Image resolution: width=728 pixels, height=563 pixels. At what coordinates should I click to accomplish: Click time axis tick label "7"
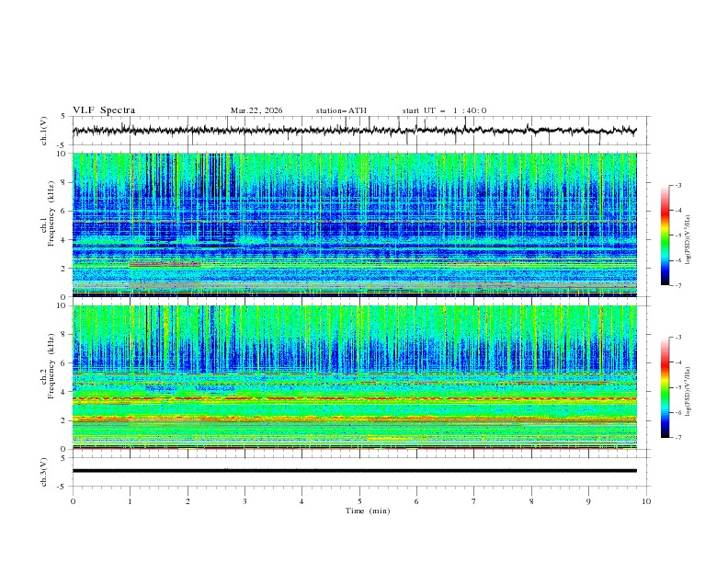point(473,501)
